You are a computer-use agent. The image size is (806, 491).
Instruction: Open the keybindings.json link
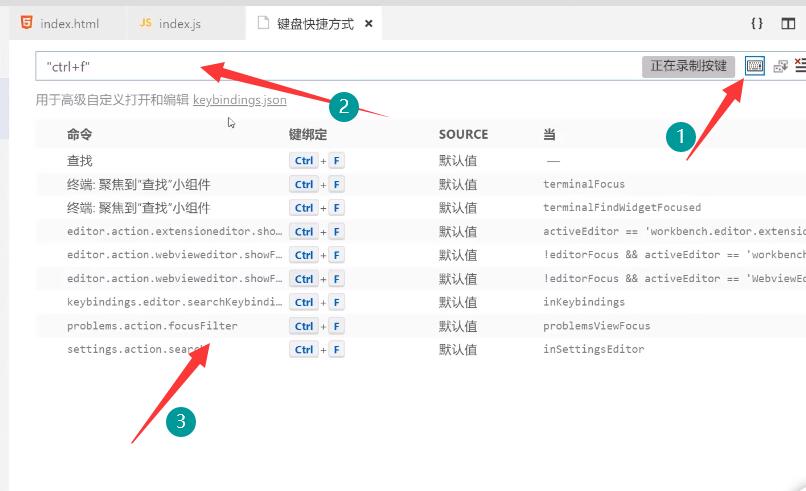point(240,100)
